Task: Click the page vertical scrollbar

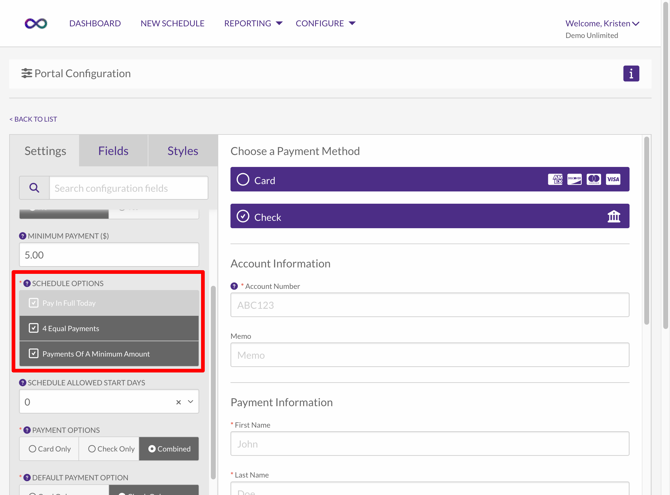Action: point(665,165)
